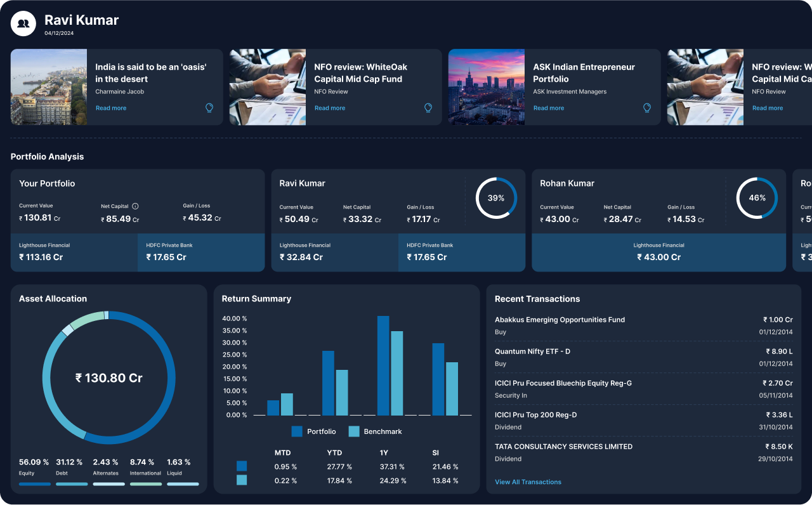Click Ravi Kumar's 39% progress ring
Screen dimensions: 812x505
pos(496,198)
